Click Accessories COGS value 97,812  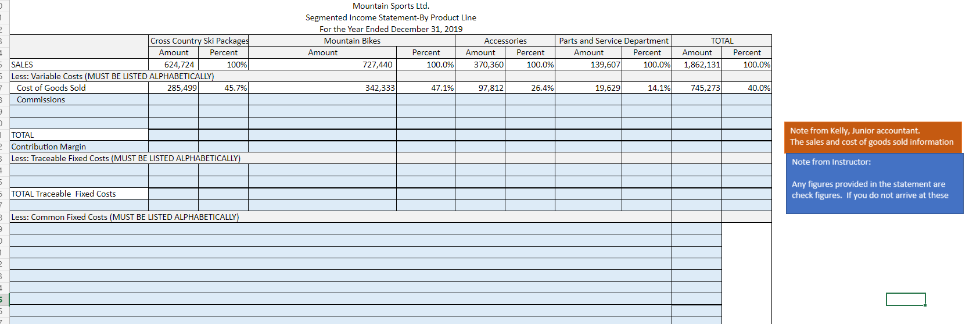pos(480,88)
